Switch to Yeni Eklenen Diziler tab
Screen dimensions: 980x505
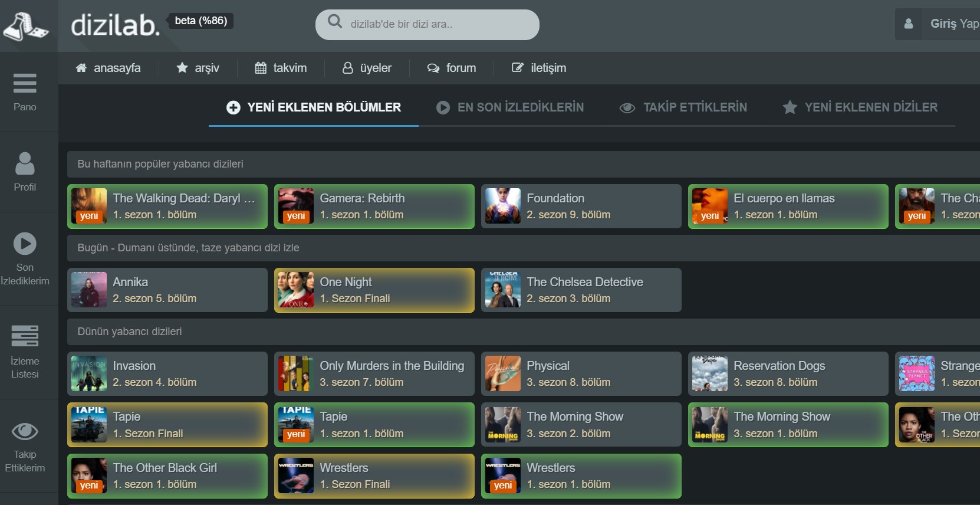tap(860, 107)
